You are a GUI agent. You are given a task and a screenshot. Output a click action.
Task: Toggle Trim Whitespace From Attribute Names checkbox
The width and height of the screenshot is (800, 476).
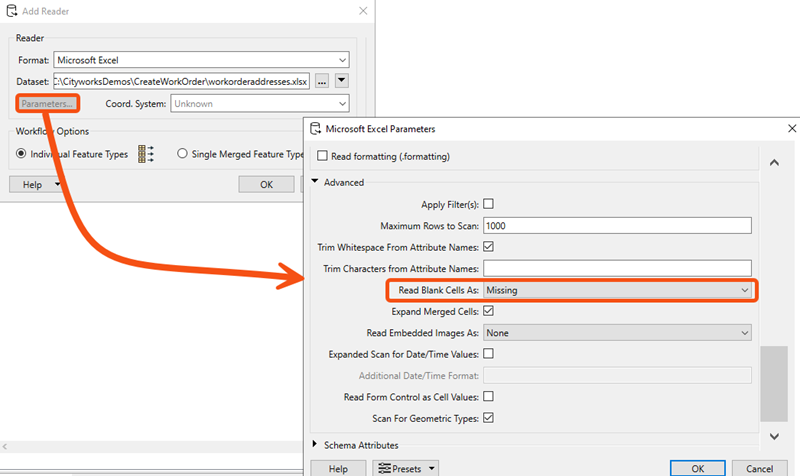[x=488, y=247]
